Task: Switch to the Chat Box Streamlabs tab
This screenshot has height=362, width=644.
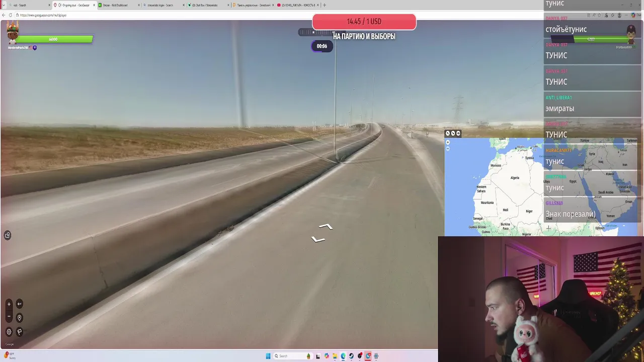Action: pos(208,5)
